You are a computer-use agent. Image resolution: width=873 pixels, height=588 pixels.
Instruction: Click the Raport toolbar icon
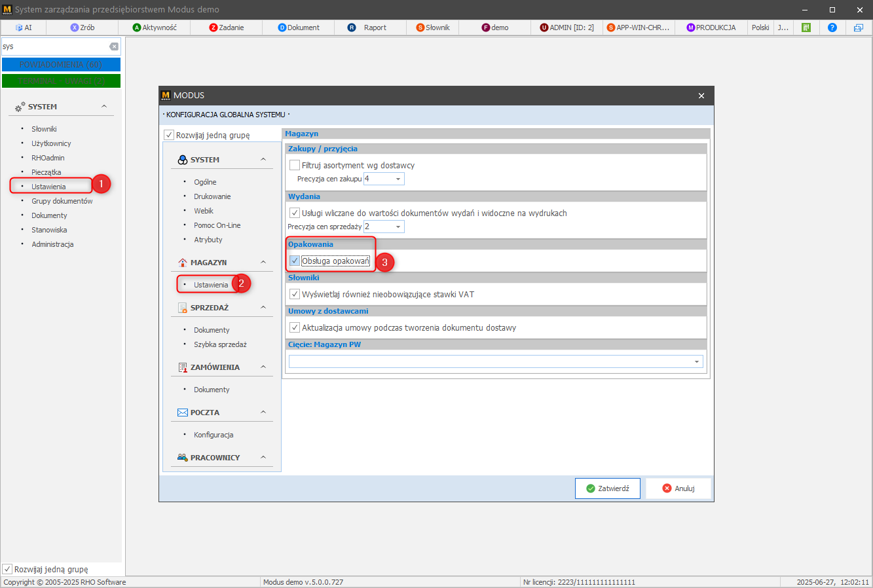352,28
